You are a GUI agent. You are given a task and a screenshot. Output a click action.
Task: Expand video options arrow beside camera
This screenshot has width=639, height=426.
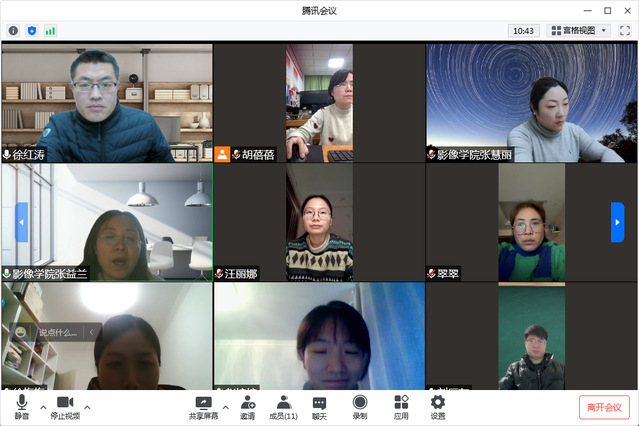click(87, 407)
